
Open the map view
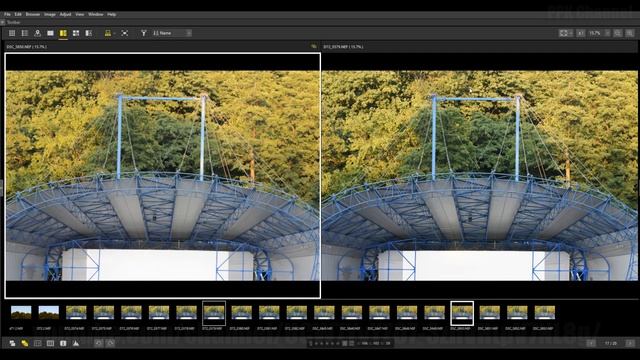[38, 33]
